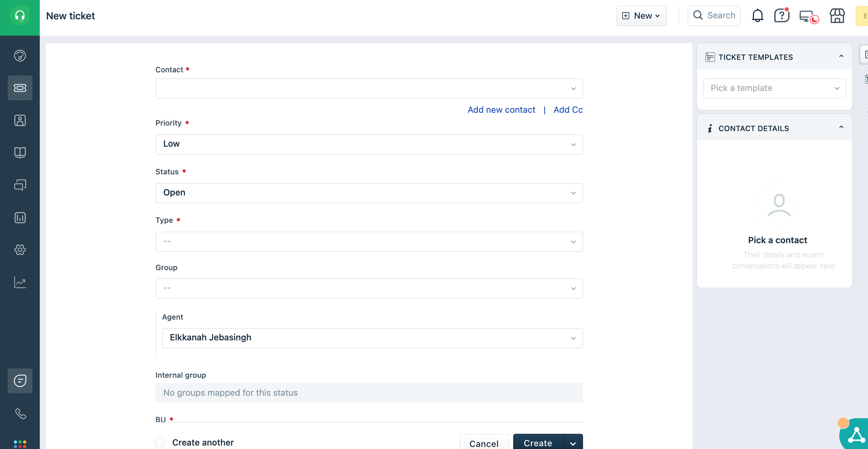Viewport: 868px width, 449px height.
Task: Open the Create button split arrow
Action: (x=573, y=443)
